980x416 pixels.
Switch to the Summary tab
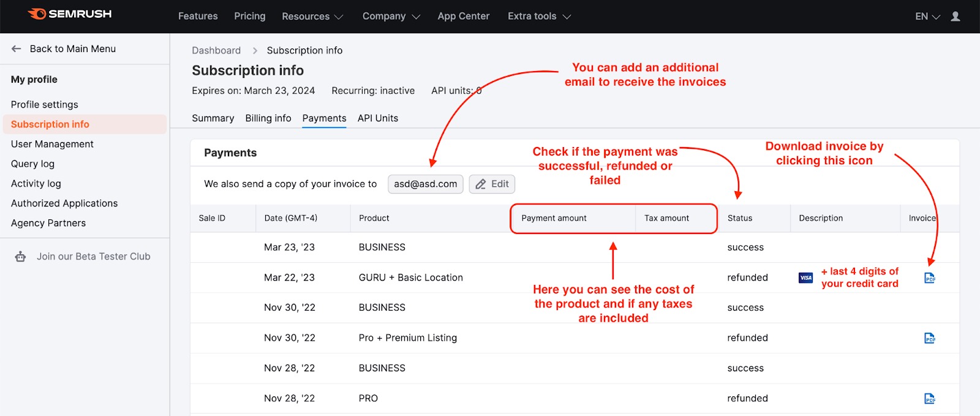(x=213, y=118)
